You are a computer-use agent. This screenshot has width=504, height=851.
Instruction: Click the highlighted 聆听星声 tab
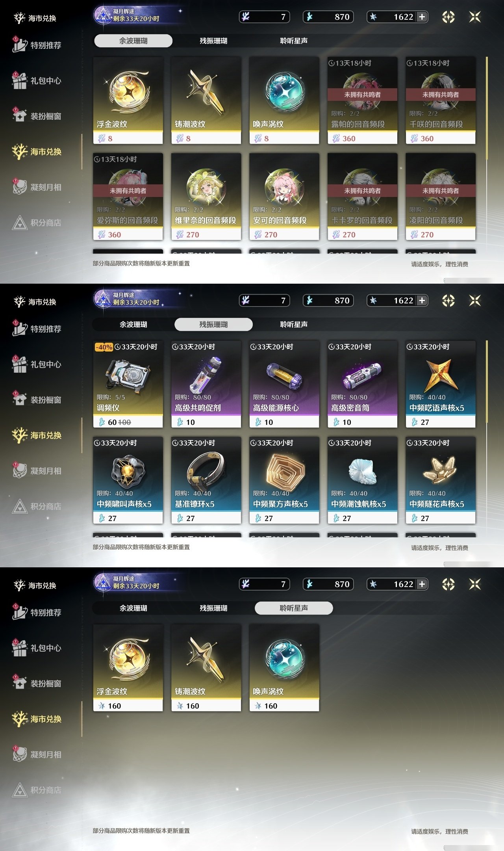294,608
